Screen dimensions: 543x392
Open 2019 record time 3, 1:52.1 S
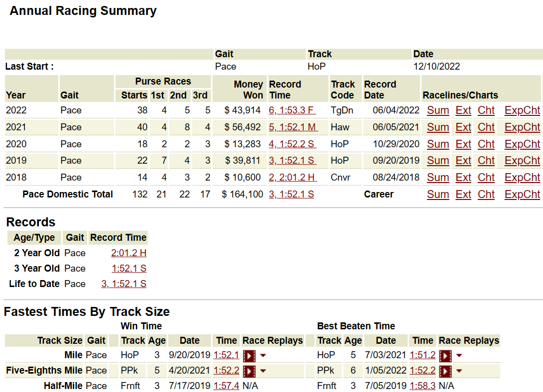tap(292, 161)
